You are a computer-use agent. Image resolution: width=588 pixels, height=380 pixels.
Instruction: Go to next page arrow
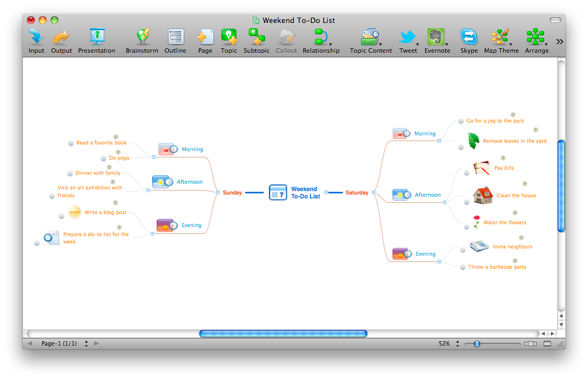[x=97, y=343]
